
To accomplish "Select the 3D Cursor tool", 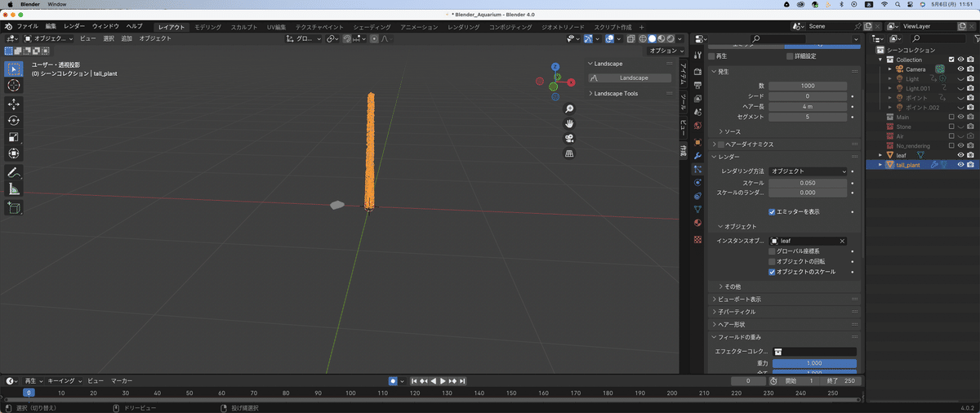I will [14, 86].
